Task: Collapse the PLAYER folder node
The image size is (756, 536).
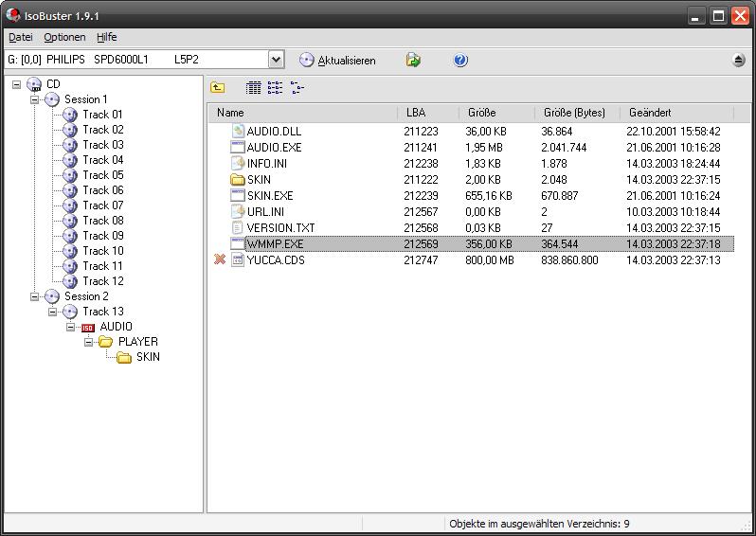Action: click(x=89, y=342)
